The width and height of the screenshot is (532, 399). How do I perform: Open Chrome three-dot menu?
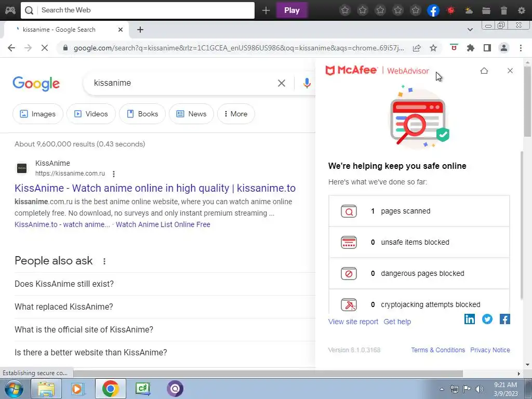click(x=521, y=48)
